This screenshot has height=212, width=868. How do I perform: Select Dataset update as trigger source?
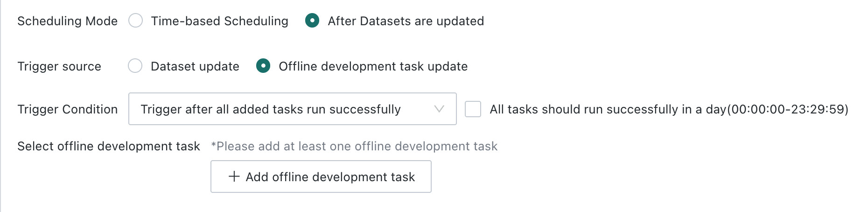[x=135, y=66]
